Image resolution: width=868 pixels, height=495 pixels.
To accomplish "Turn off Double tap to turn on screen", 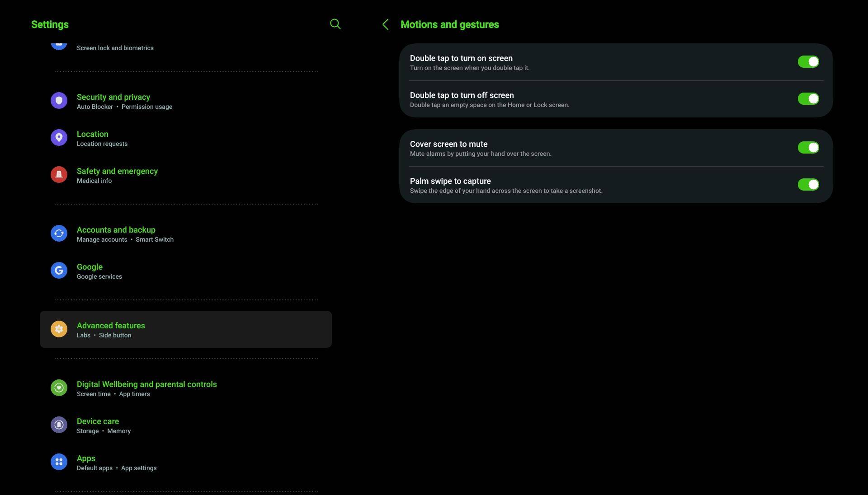I will (x=808, y=62).
